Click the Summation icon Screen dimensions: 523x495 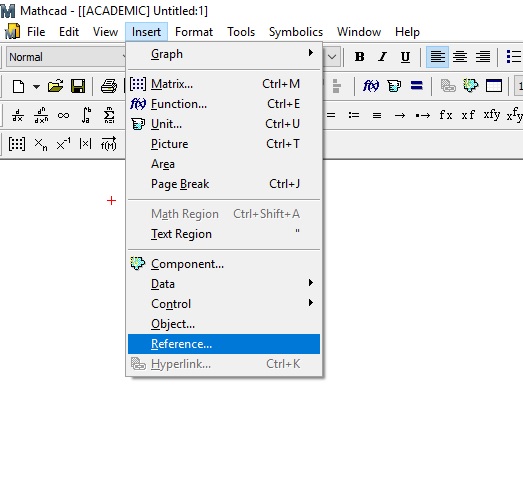[x=109, y=115]
